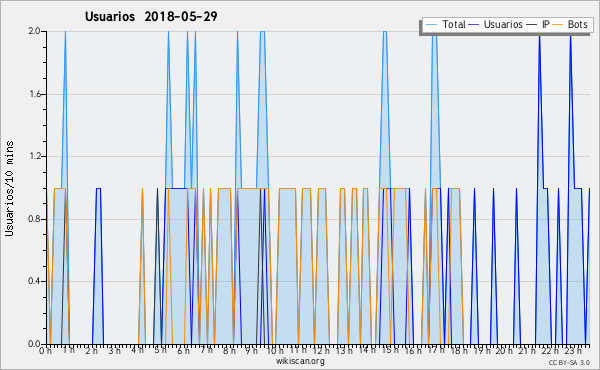Click the '6 h' x-axis label

(x=183, y=351)
